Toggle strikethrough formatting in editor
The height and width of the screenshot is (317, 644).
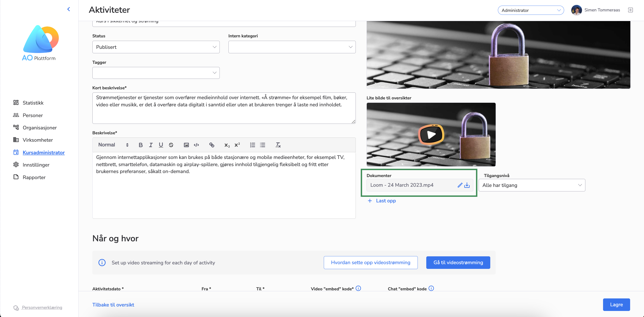(171, 145)
